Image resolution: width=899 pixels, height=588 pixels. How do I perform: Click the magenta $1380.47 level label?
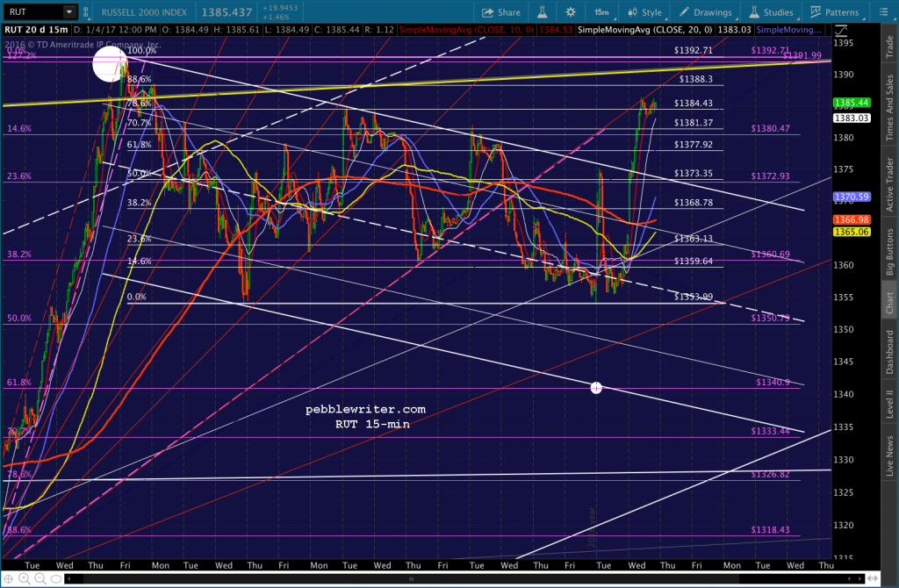click(x=770, y=128)
